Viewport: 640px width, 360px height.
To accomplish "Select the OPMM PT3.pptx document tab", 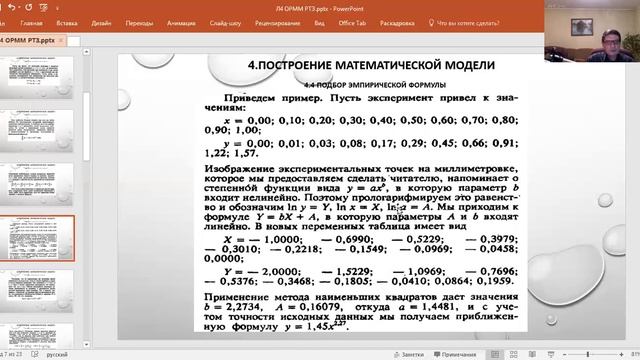I will point(28,40).
